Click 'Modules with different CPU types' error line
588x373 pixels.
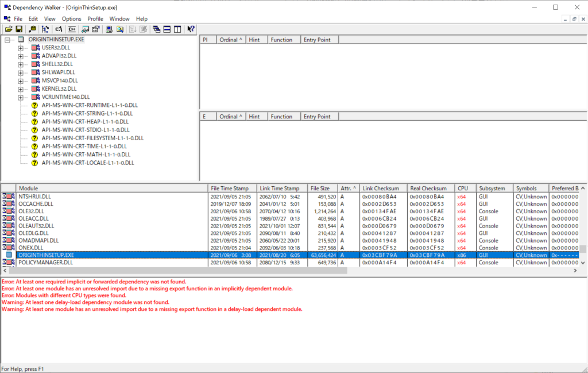(x=64, y=295)
